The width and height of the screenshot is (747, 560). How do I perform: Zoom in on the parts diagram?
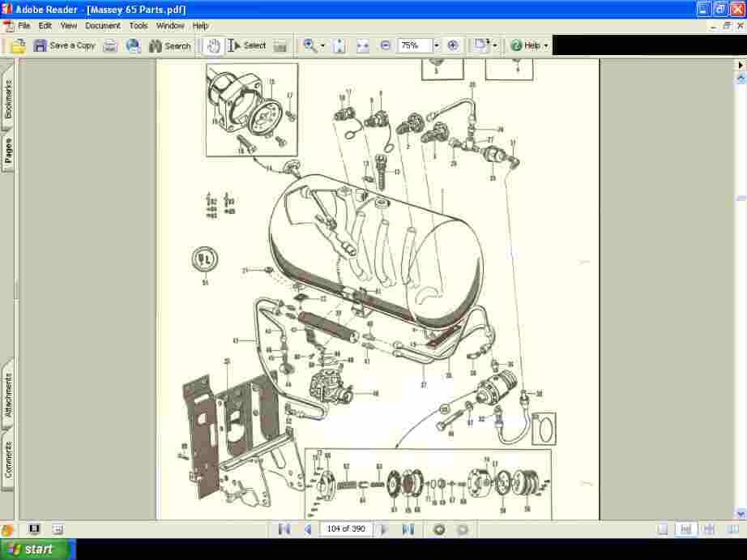453,45
